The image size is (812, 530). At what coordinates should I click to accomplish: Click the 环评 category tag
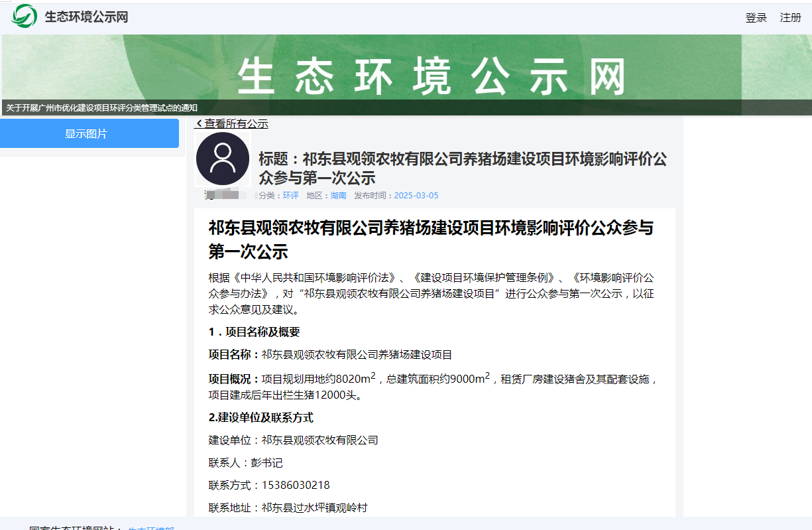tap(290, 196)
